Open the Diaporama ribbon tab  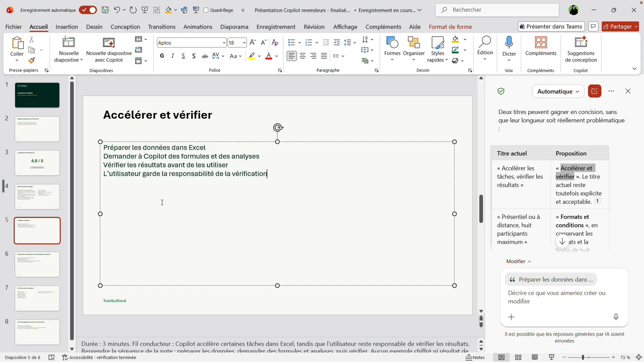tap(234, 27)
